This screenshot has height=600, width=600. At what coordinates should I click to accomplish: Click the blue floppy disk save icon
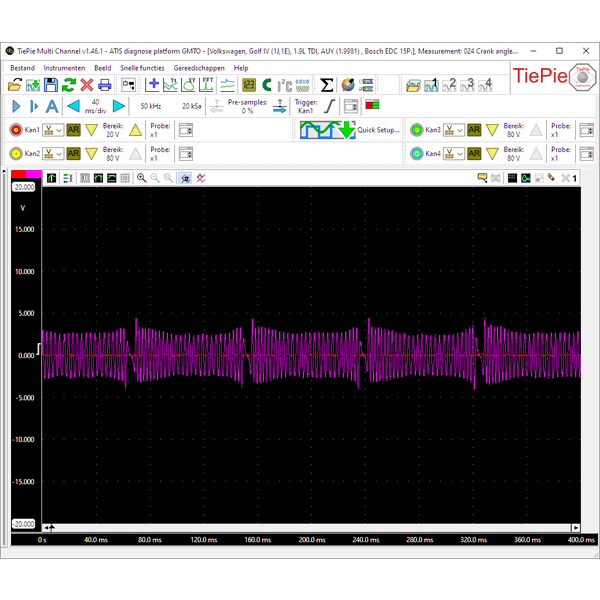click(x=51, y=85)
